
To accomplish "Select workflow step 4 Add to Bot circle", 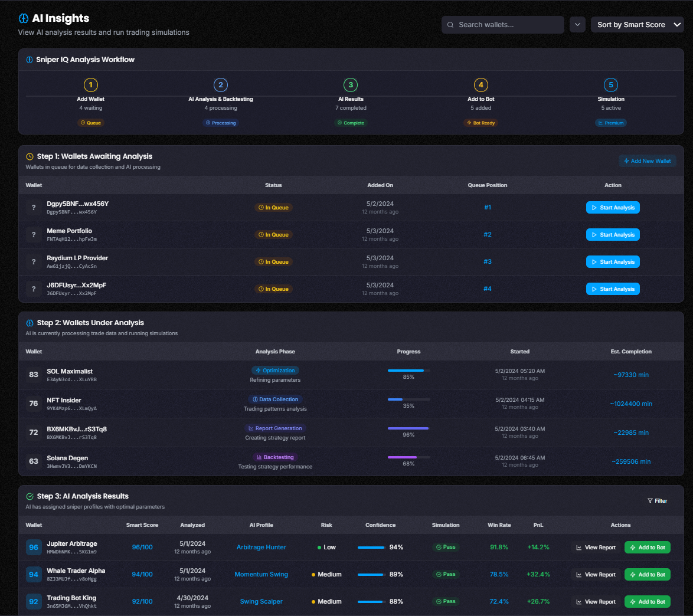I will [481, 85].
